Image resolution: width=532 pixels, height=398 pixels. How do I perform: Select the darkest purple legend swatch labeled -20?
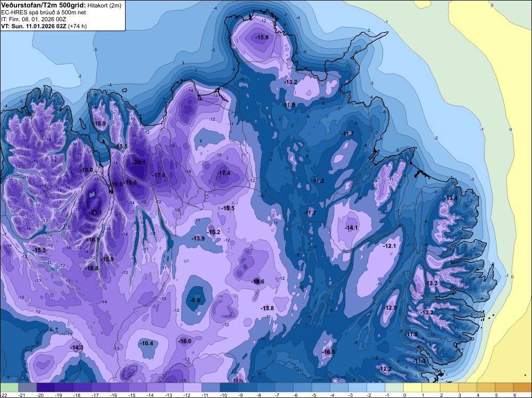(46, 387)
